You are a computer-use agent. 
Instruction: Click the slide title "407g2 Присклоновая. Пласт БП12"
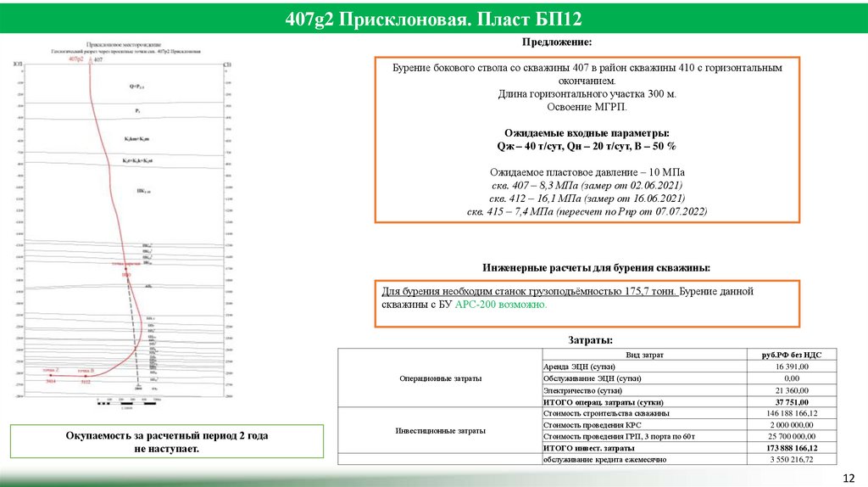(x=433, y=19)
